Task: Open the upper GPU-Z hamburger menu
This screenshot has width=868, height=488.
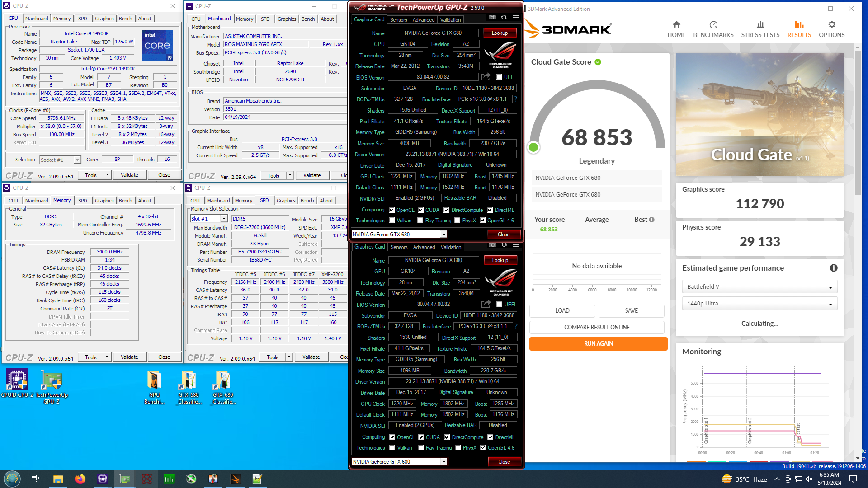Action: 515,17
